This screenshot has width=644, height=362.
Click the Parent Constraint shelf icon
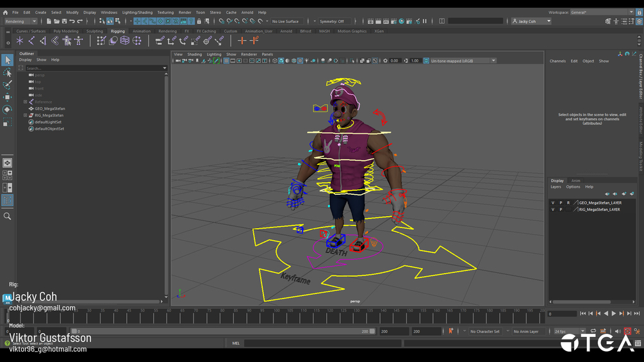tap(160, 40)
